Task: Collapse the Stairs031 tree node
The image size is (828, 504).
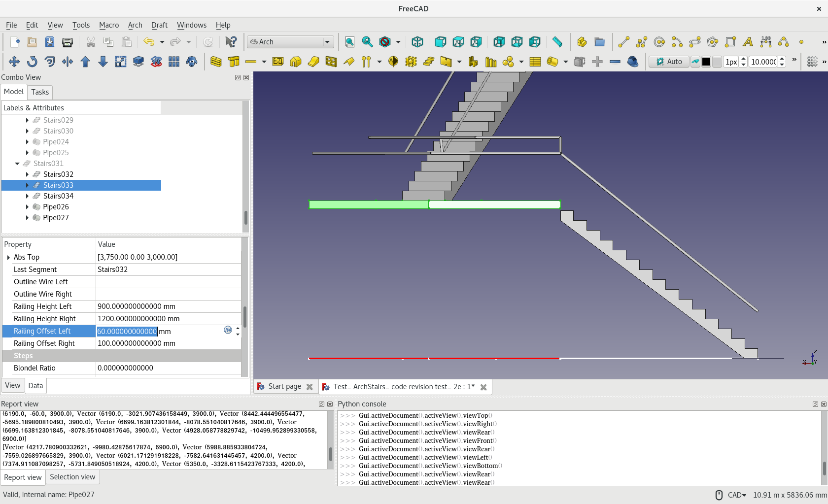Action: [x=17, y=164]
